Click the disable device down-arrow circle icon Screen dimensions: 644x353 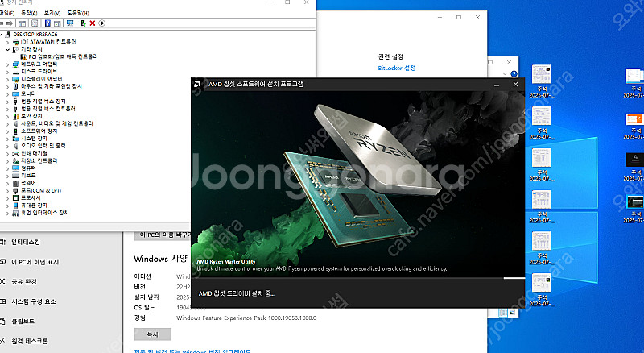pyautogui.click(x=102, y=23)
